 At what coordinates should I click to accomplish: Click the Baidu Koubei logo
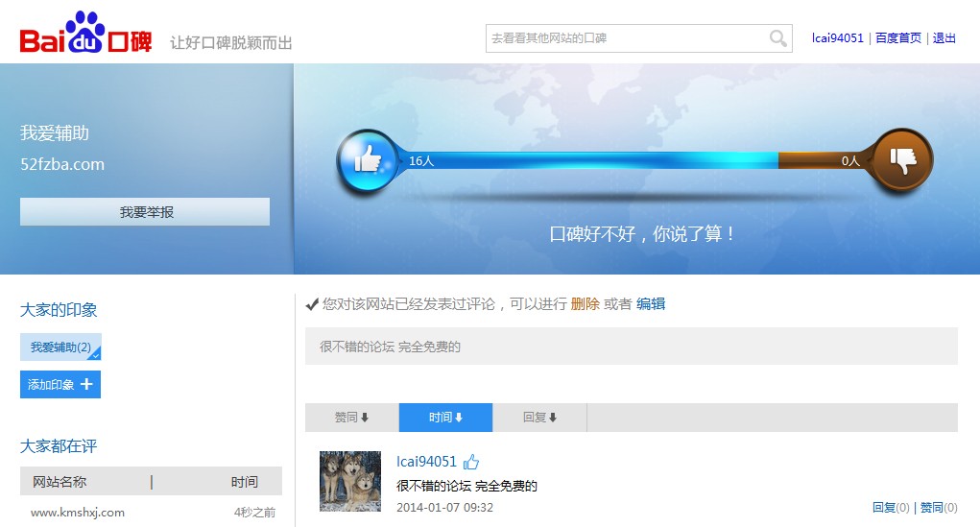(85, 33)
